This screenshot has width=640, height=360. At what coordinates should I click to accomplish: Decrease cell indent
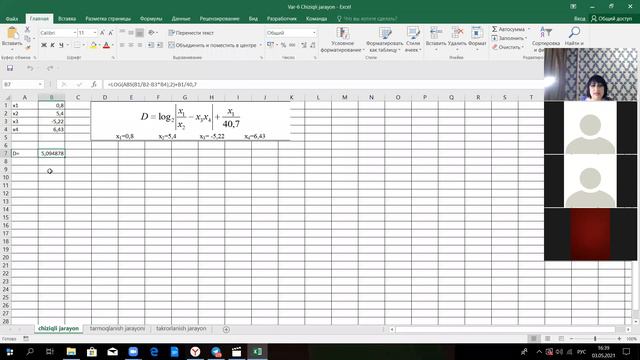point(151,45)
